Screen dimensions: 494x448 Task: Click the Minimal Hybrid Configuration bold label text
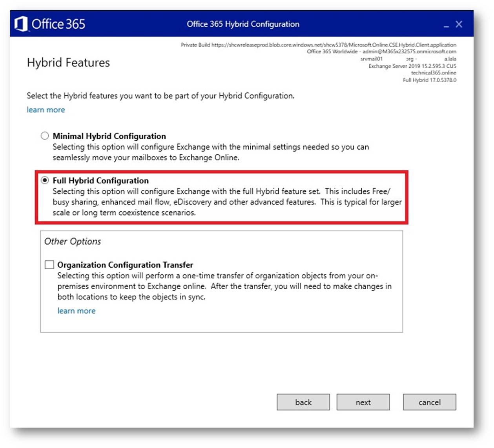[109, 136]
